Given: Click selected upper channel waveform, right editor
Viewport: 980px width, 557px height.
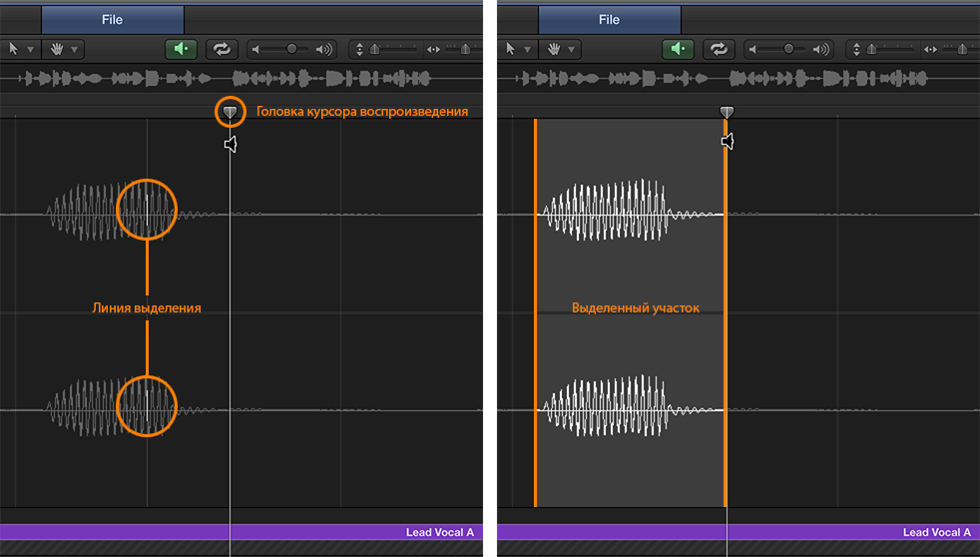Looking at the screenshot, I should [630, 211].
